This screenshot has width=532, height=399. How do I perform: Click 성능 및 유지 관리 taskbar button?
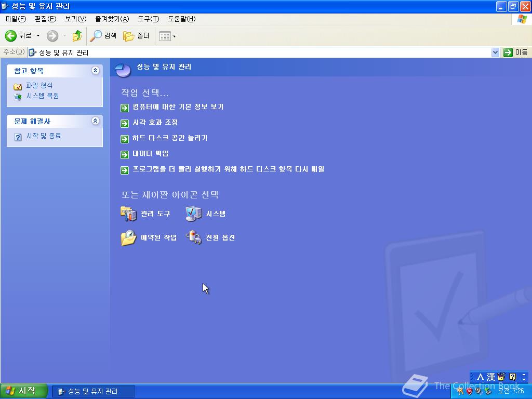click(94, 392)
